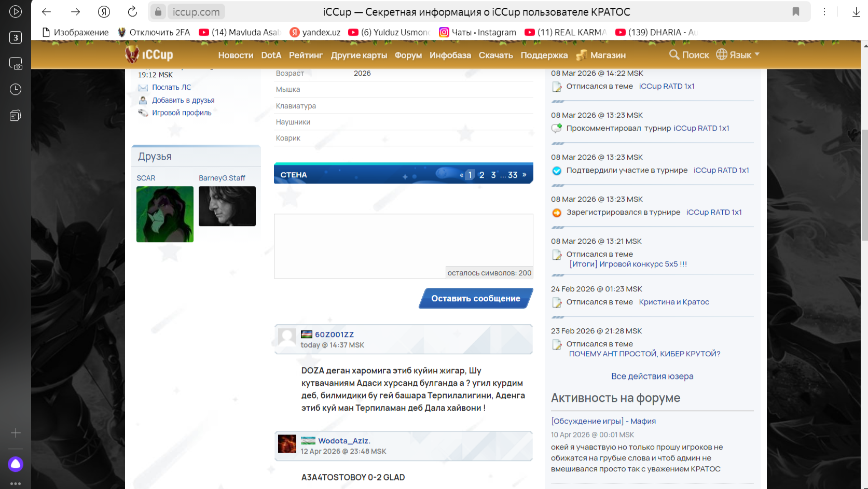The height and width of the screenshot is (489, 868).
Task: Open the Новости menu
Action: [x=236, y=55]
